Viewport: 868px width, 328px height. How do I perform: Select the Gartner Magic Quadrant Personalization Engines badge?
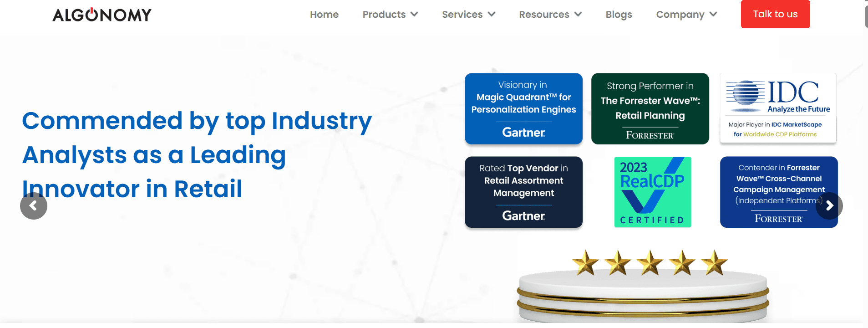[523, 109]
